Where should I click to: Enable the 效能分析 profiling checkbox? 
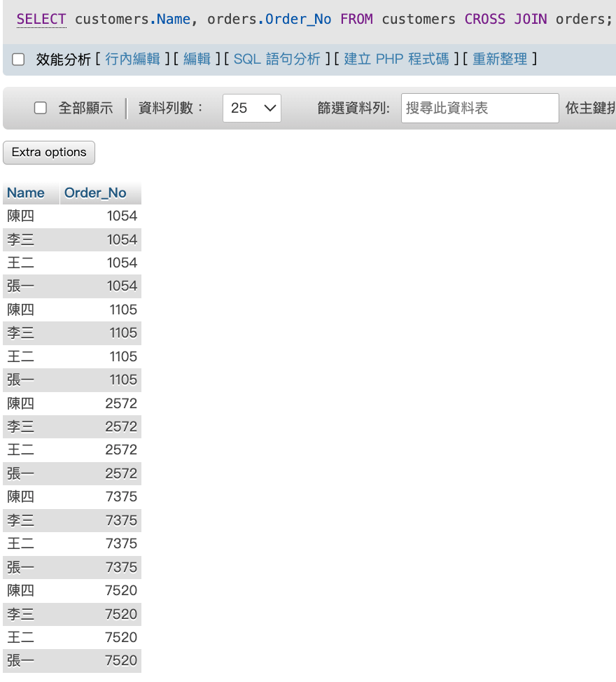pos(19,60)
